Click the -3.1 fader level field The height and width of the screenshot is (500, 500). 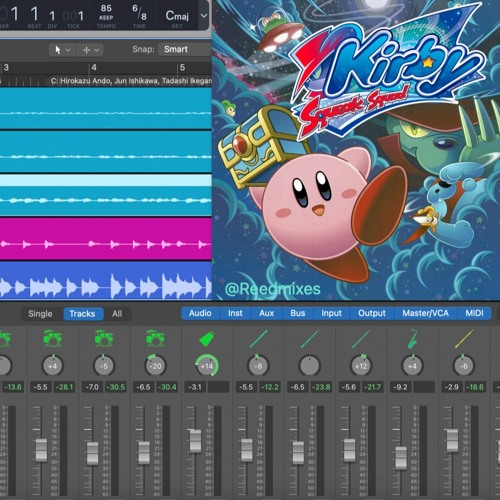click(x=195, y=387)
